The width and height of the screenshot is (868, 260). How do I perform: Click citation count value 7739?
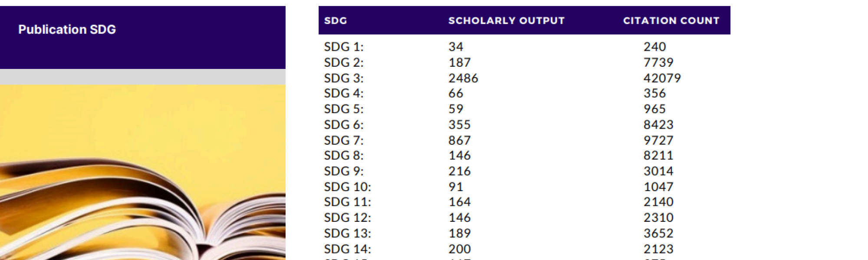[x=658, y=62]
